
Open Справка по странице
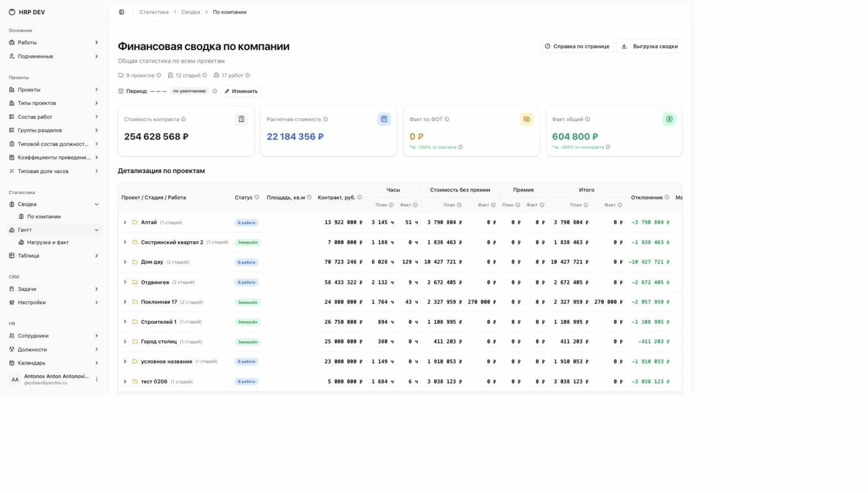(577, 47)
